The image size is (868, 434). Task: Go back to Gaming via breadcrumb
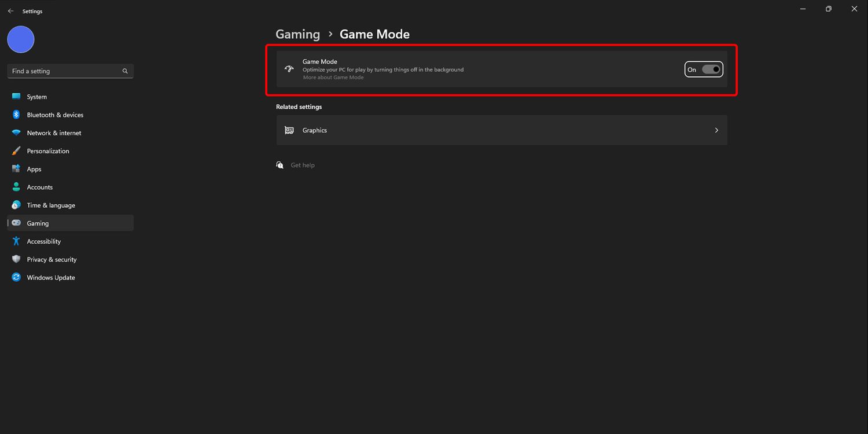click(x=297, y=34)
